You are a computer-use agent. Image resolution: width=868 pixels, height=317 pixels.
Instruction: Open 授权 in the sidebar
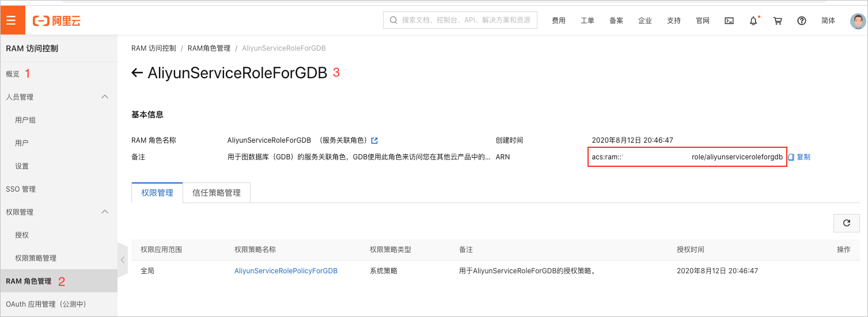pyautogui.click(x=22, y=235)
